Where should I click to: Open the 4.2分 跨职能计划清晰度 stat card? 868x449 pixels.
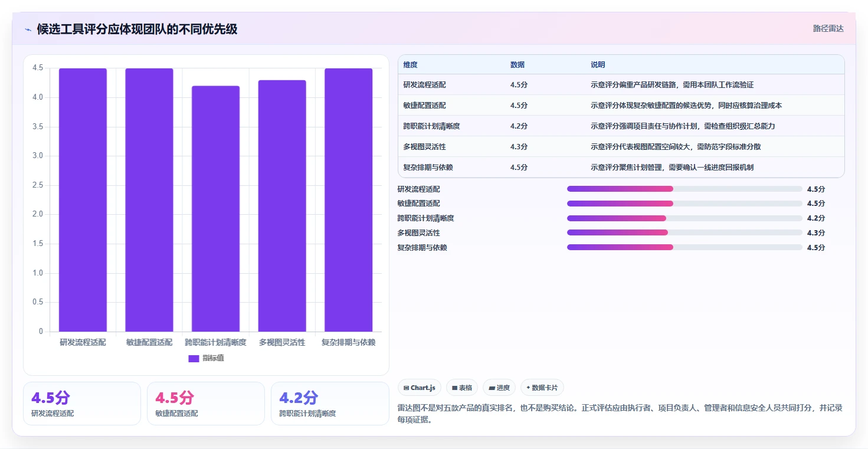click(330, 404)
